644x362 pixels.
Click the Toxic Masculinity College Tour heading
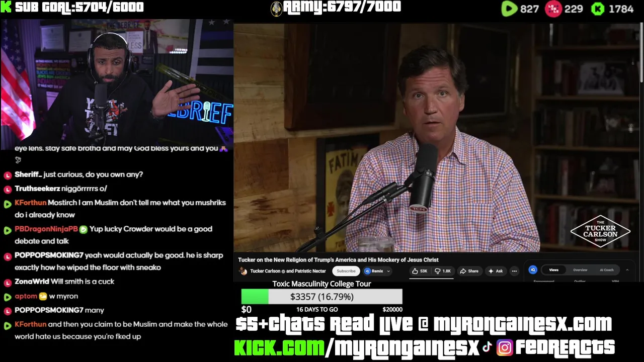(x=321, y=284)
